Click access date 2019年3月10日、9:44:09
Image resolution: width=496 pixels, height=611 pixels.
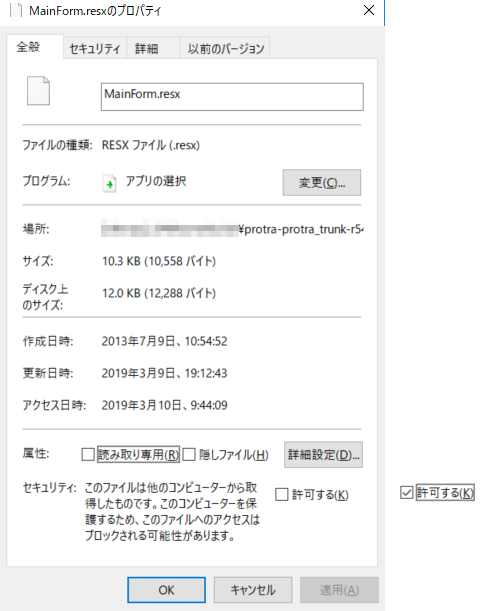[164, 405]
